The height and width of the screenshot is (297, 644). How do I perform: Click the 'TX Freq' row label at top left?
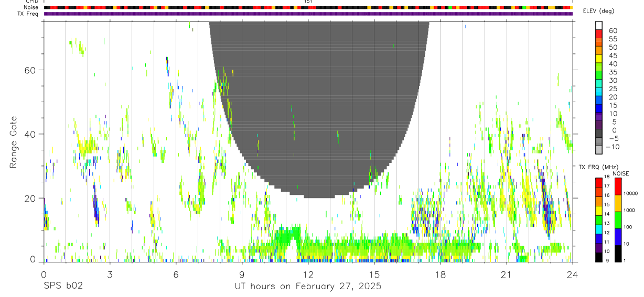[x=28, y=14]
